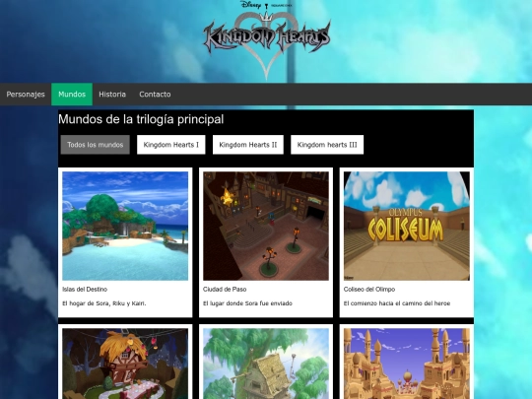The width and height of the screenshot is (532, 399).
Task: Click the 'Coliseo del Olimpo' title
Action: [x=369, y=290]
